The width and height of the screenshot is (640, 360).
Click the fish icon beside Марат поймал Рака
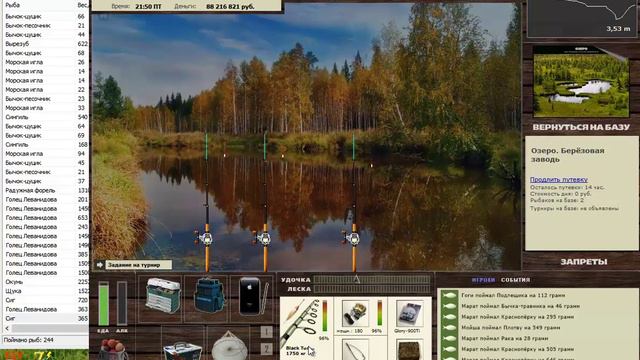coord(449,338)
